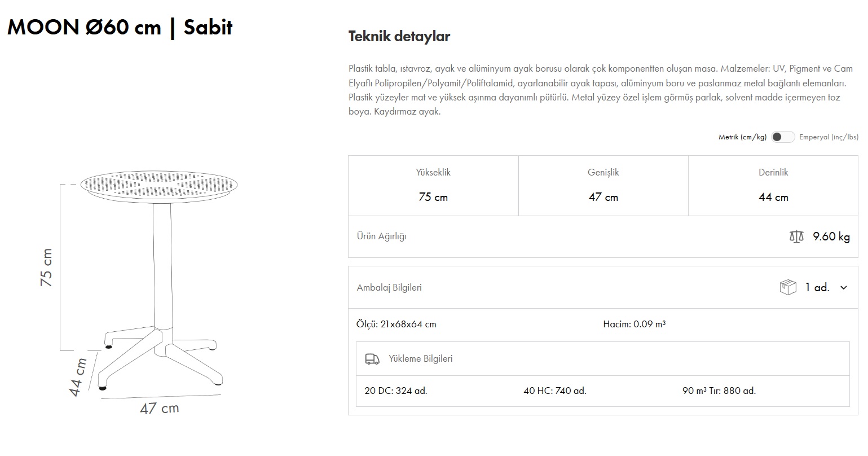
Task: Select the Emperyal (inç/lbs) unit label
Action: [829, 137]
